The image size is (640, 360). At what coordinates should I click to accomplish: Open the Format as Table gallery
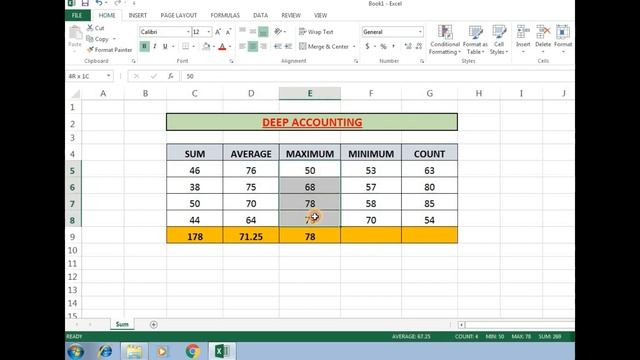tap(475, 40)
